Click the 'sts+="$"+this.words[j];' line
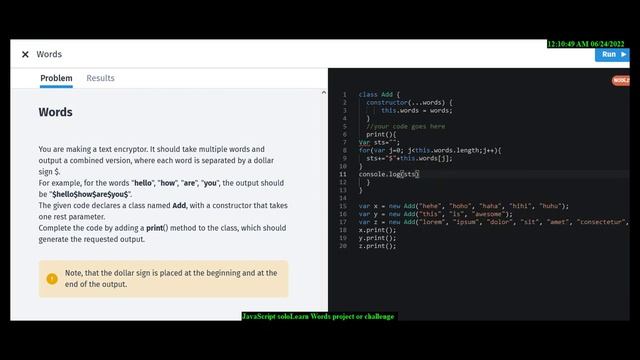 [x=409, y=158]
